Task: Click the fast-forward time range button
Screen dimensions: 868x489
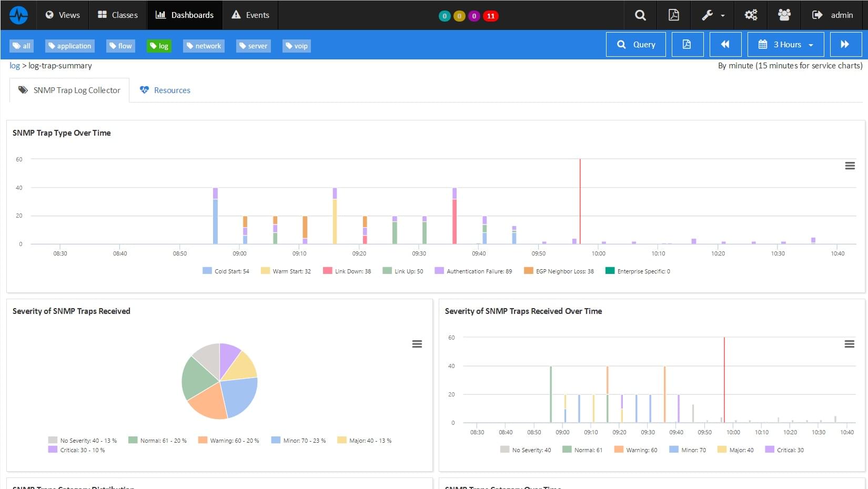Action: (x=845, y=45)
